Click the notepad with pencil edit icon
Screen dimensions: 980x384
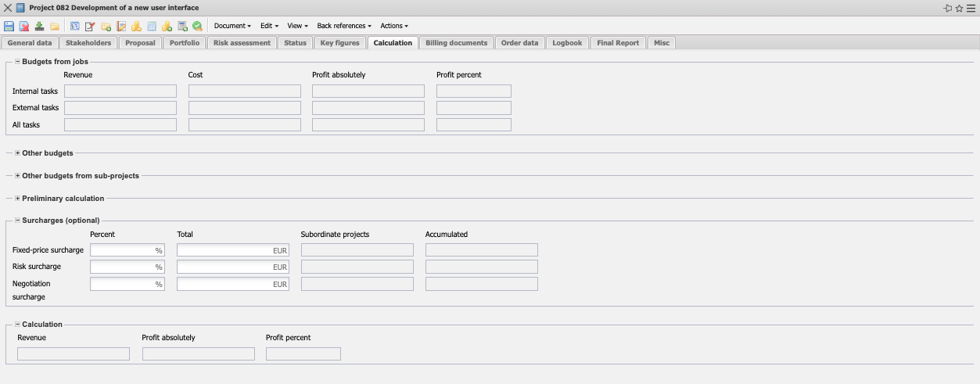[90, 26]
